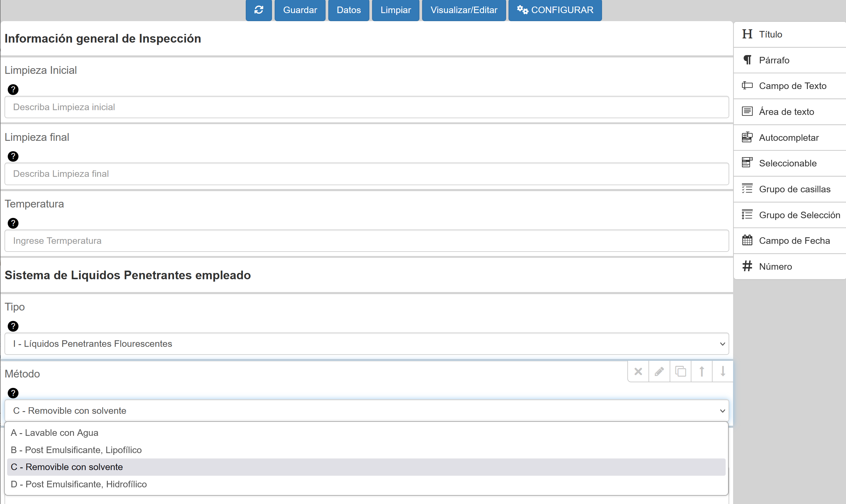Open help icon under Tipo label
Image resolution: width=846 pixels, height=504 pixels.
[x=13, y=326]
